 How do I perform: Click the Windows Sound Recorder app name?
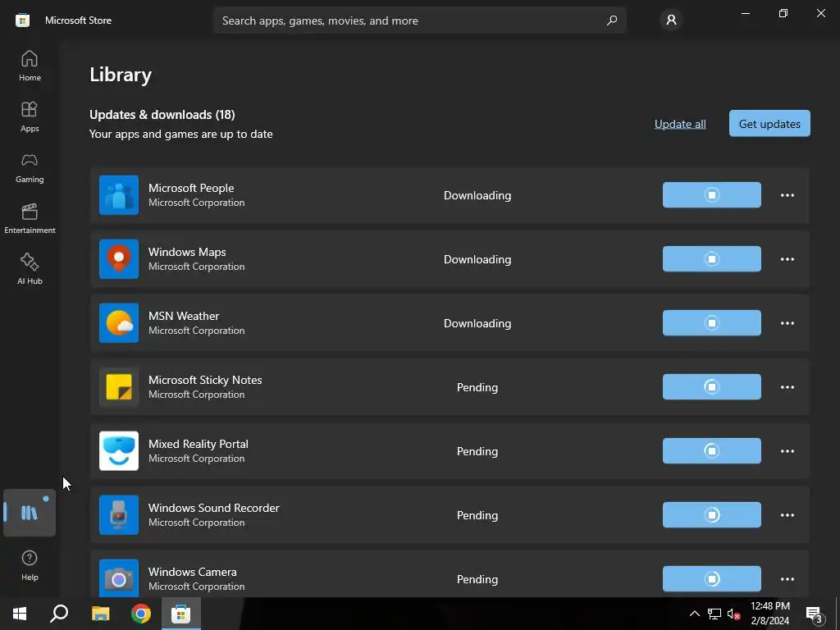(x=214, y=508)
